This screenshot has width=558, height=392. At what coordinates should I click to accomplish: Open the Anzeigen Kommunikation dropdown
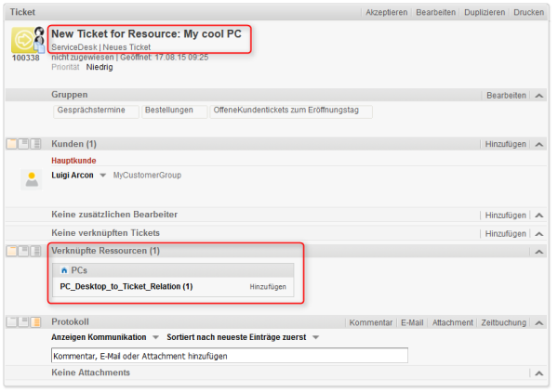pyautogui.click(x=155, y=337)
